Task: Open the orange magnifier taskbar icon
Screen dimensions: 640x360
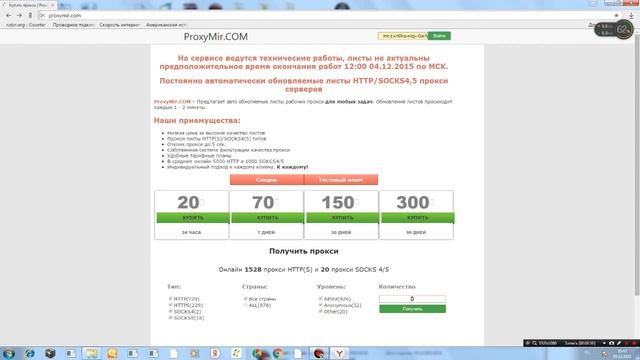Action: pyautogui.click(x=112, y=353)
